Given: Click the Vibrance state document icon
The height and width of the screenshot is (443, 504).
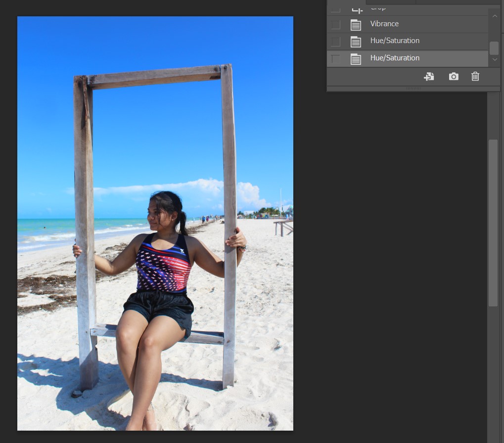Looking at the screenshot, I should coord(356,24).
